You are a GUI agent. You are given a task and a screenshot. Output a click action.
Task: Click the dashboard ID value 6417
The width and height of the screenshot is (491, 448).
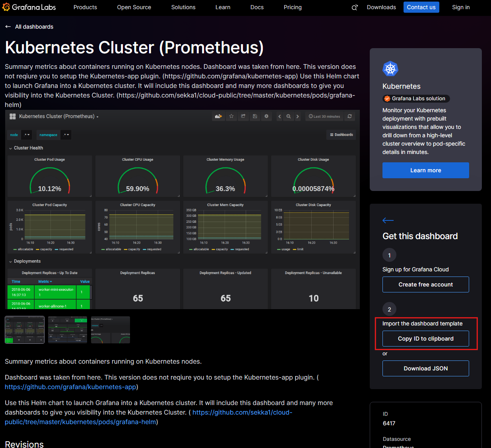pyautogui.click(x=389, y=423)
